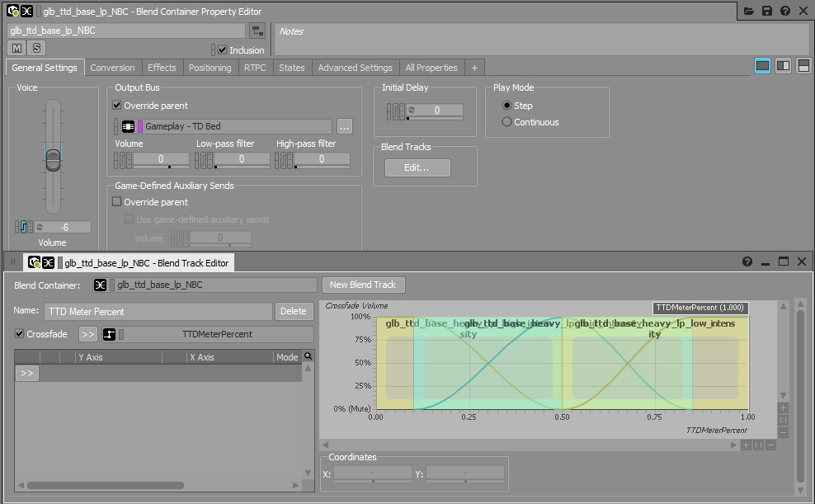
Task: Click the graph scroll left arrow
Action: click(326, 445)
